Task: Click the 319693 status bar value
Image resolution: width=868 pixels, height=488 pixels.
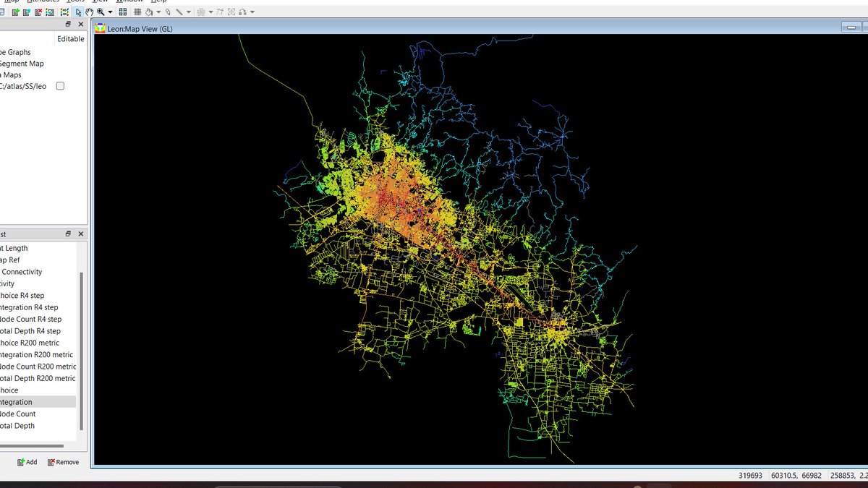Action: 750,476
